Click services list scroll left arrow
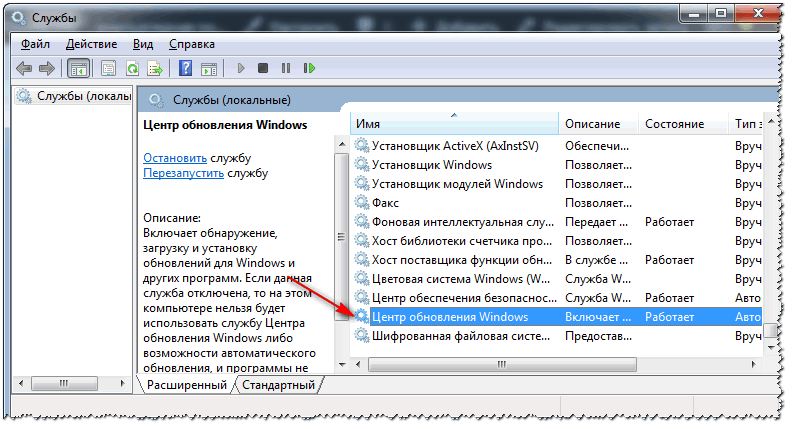Image resolution: width=793 pixels, height=429 pixels. click(x=358, y=364)
